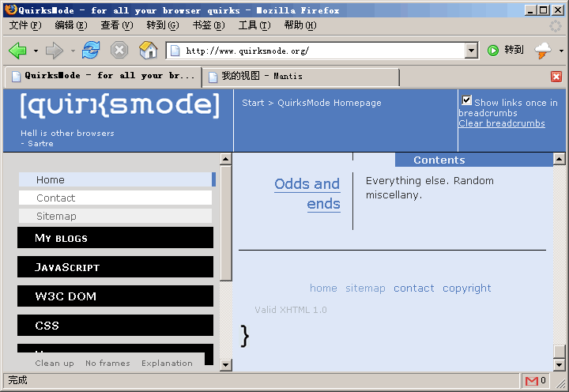
Task: Click the footer home link
Action: [323, 288]
